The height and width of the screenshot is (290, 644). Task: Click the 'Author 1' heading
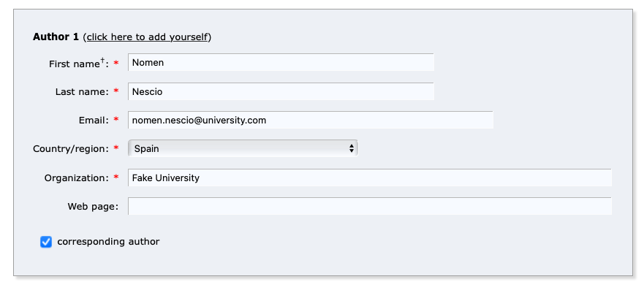[x=56, y=37]
